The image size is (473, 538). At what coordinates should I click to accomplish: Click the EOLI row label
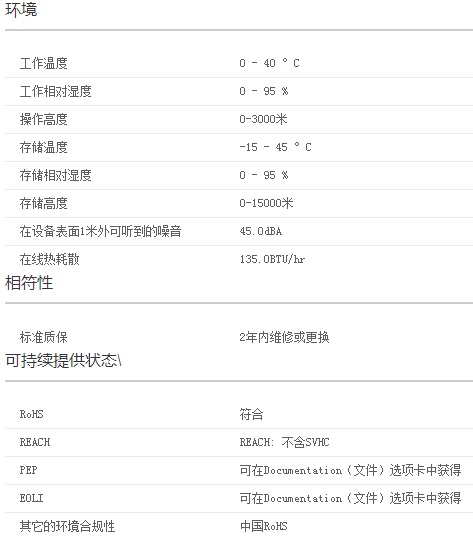[x=31, y=499]
